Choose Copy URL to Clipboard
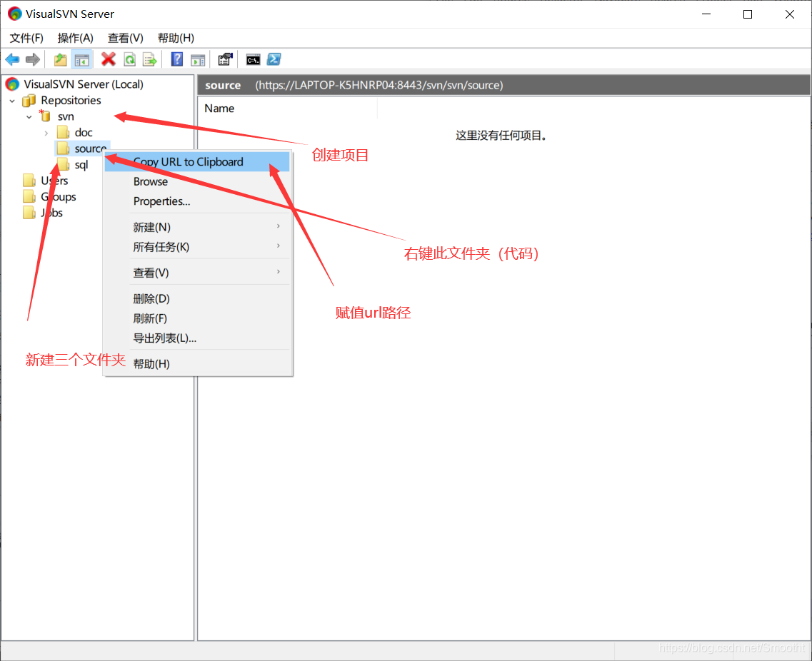The width and height of the screenshot is (812, 661). 197,161
